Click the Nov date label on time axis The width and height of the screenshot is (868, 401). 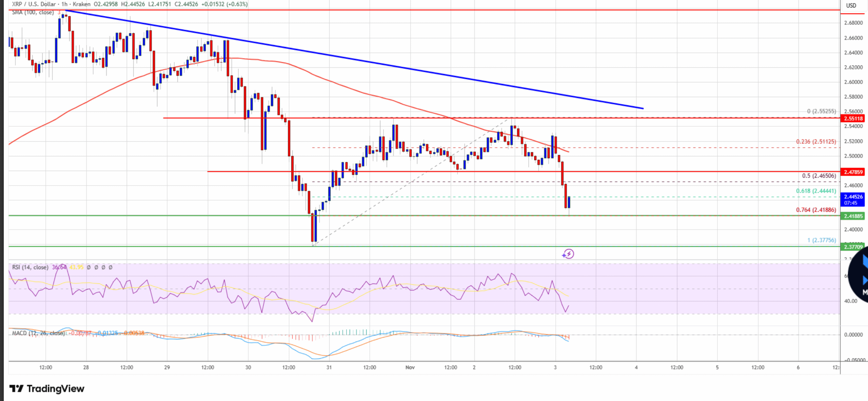click(x=410, y=367)
